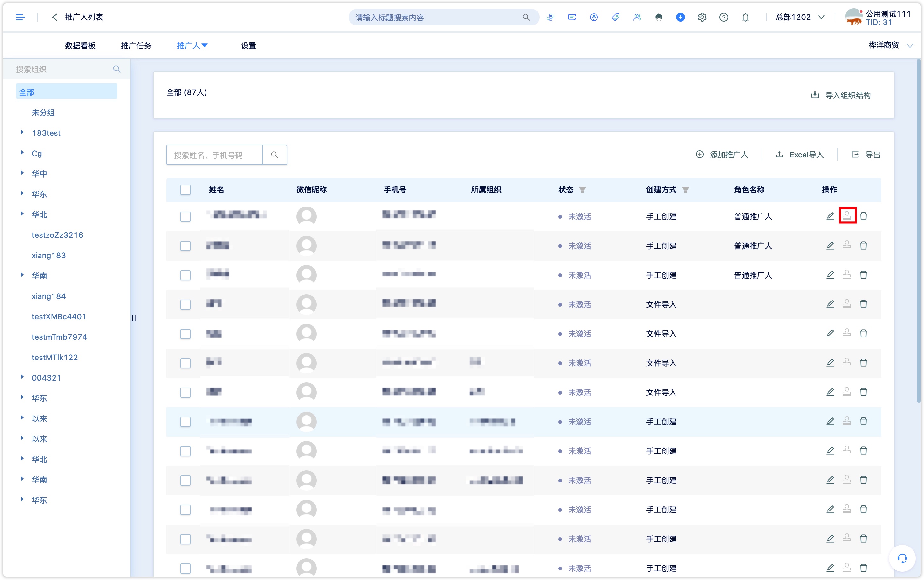Expand the 华北 node below 华东
This screenshot has height=580, width=924.
point(22,214)
